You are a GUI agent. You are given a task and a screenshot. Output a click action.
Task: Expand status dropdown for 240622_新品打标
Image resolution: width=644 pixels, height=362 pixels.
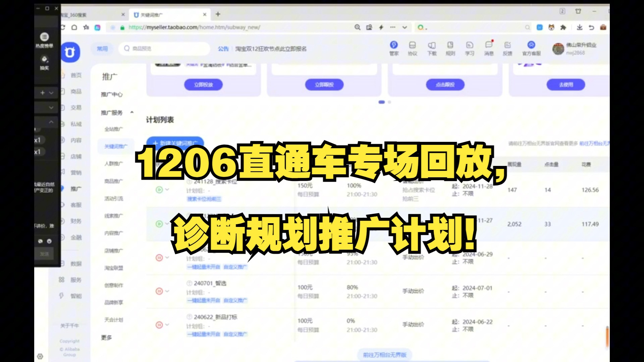click(167, 325)
